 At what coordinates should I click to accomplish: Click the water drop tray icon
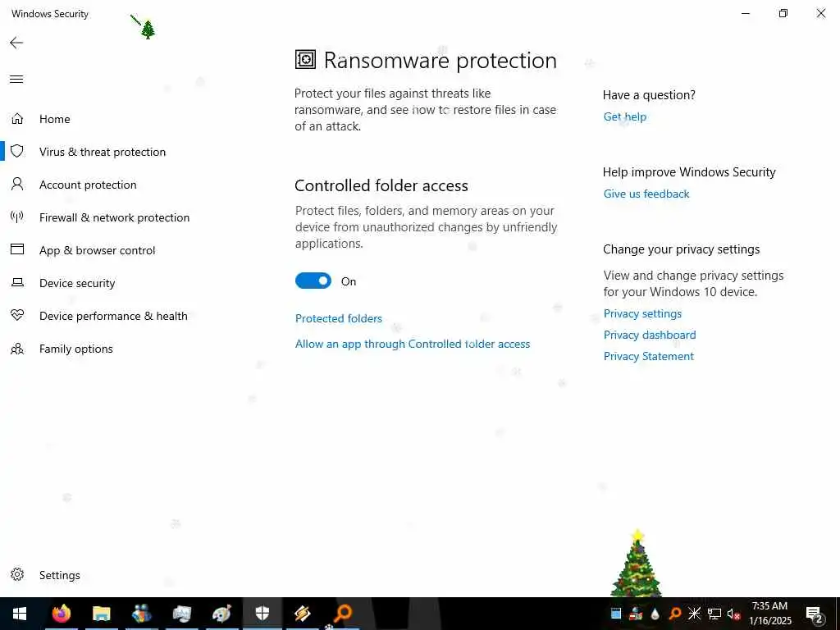[655, 614]
